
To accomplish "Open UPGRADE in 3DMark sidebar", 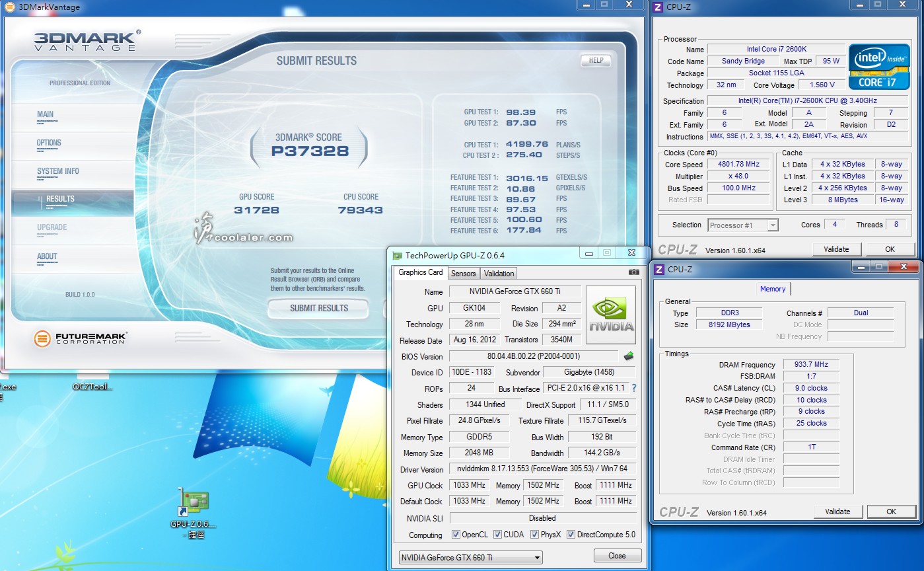I will (52, 227).
